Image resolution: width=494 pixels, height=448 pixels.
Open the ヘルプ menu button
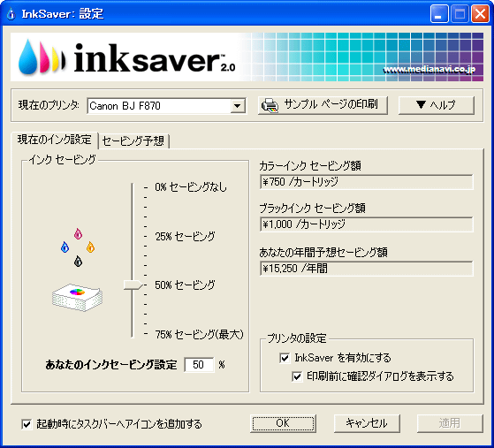[x=436, y=105]
